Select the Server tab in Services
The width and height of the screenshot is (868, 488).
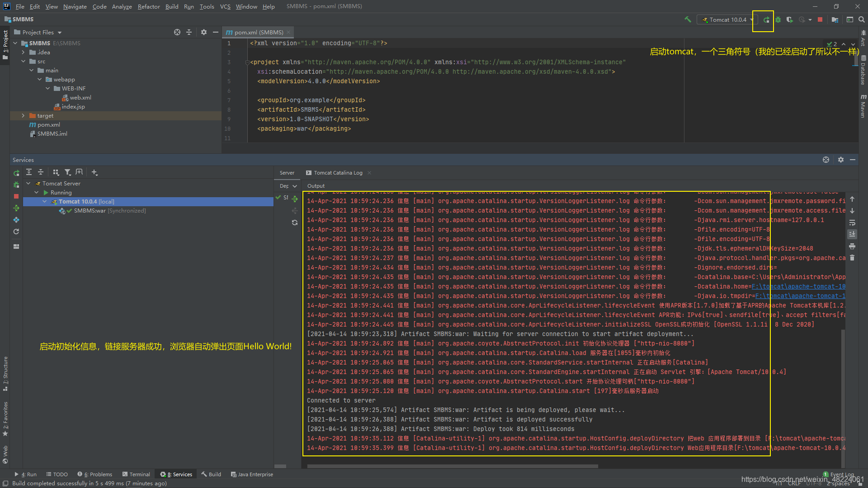[x=287, y=173]
